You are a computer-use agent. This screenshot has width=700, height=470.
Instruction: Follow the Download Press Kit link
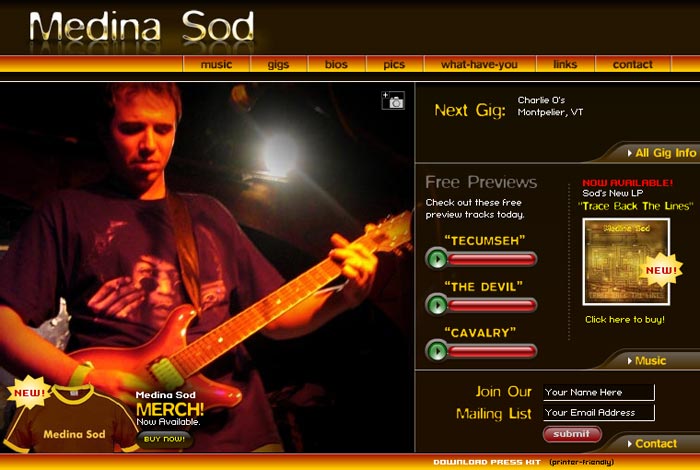pyautogui.click(x=487, y=462)
